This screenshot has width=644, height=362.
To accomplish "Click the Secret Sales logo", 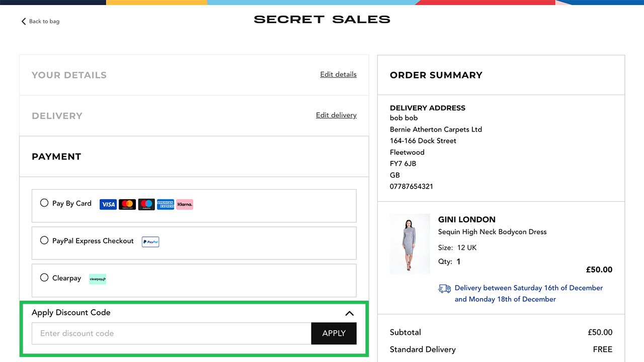I will click(x=322, y=20).
